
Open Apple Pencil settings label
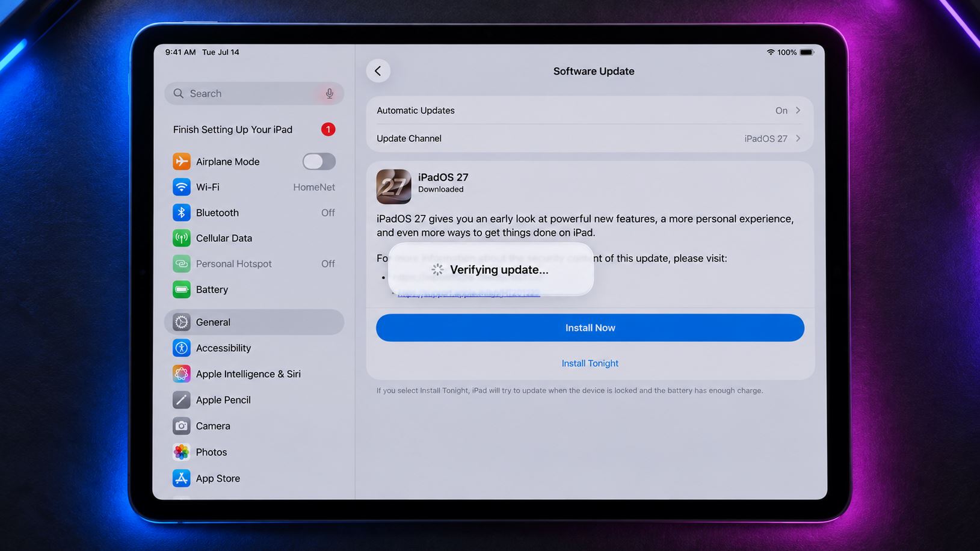click(x=223, y=399)
